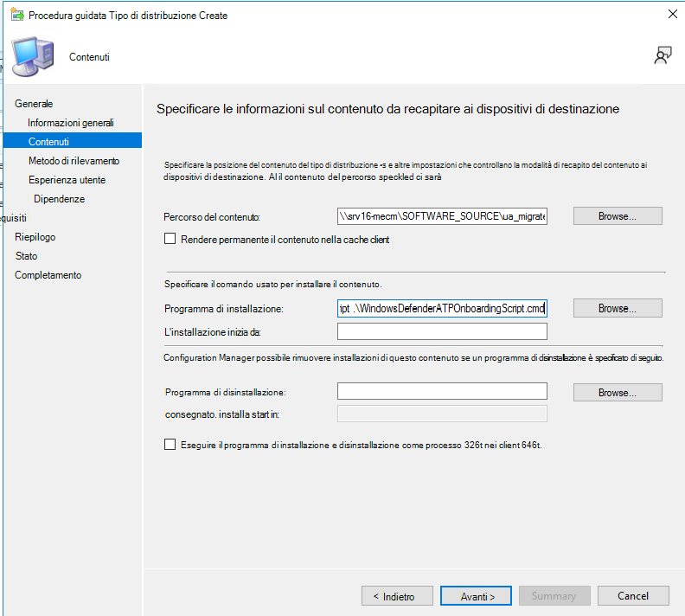
Task: Check Eseguire il programma di installazione come processo
Action: tap(170, 445)
